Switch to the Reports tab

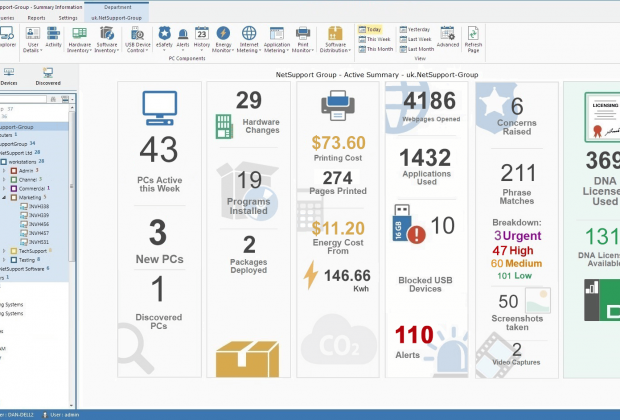click(x=36, y=18)
